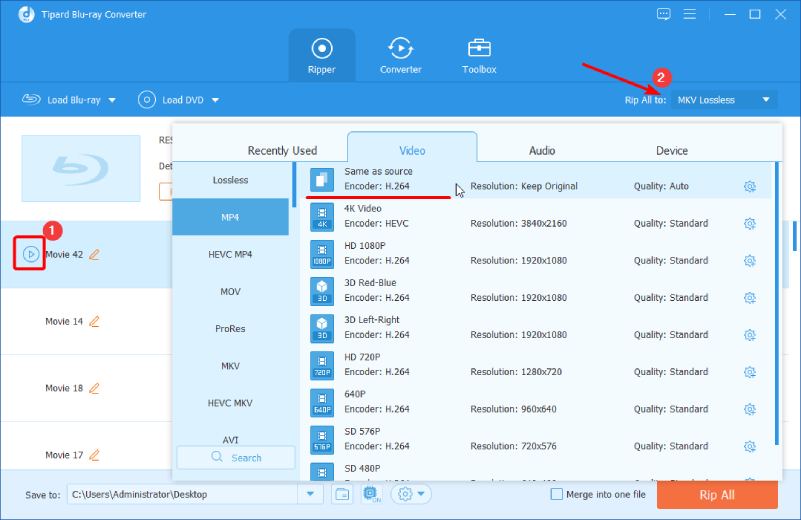Open the Ripper module
801x520 pixels.
(321, 56)
